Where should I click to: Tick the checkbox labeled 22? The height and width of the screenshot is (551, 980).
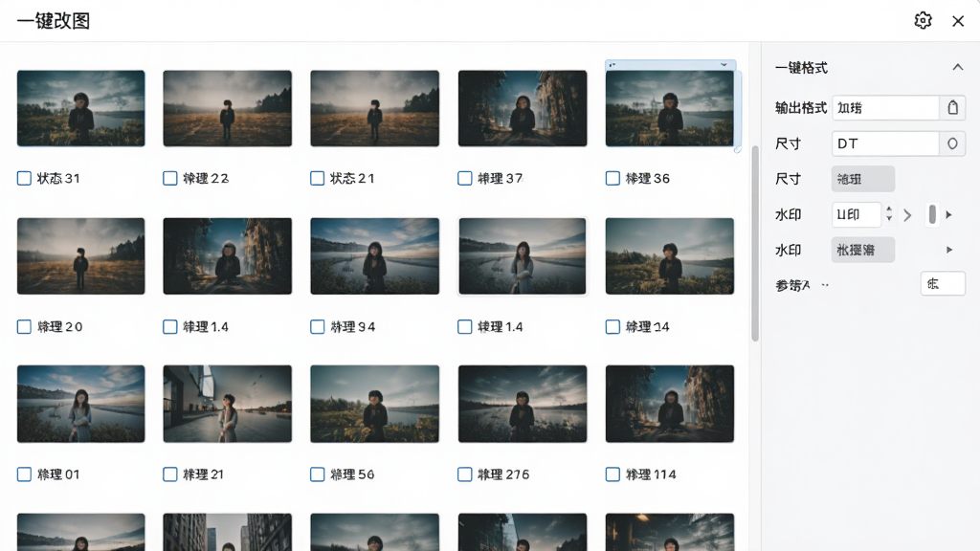[170, 179]
